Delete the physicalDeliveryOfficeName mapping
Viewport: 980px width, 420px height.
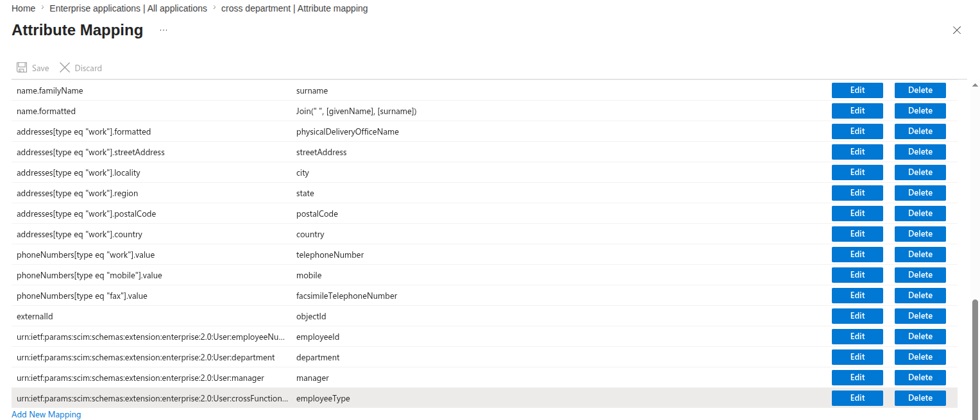click(920, 131)
